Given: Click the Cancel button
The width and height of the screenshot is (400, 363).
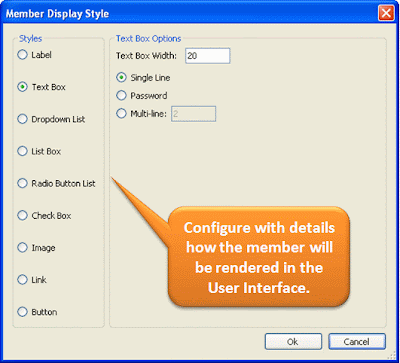Looking at the screenshot, I should tap(357, 342).
